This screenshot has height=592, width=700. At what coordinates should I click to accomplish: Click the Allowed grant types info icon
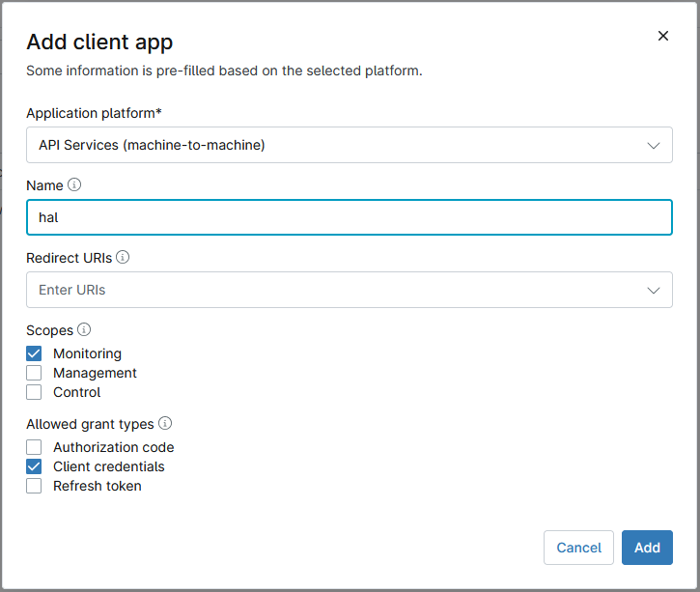point(165,423)
